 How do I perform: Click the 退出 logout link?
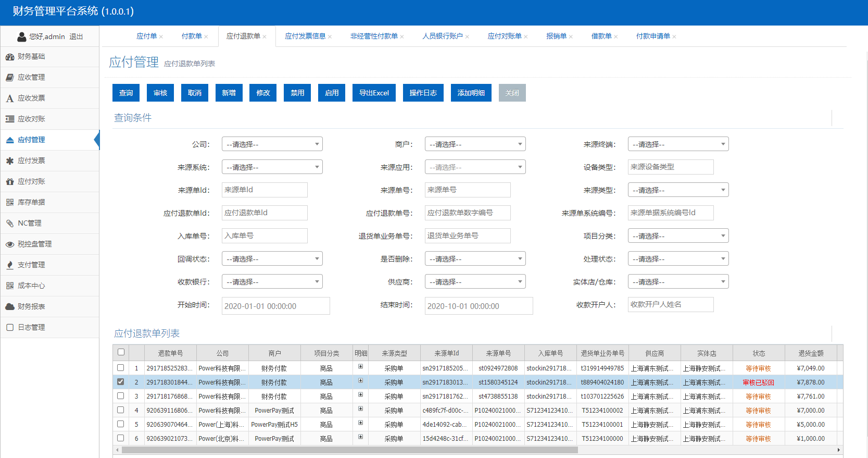click(76, 37)
